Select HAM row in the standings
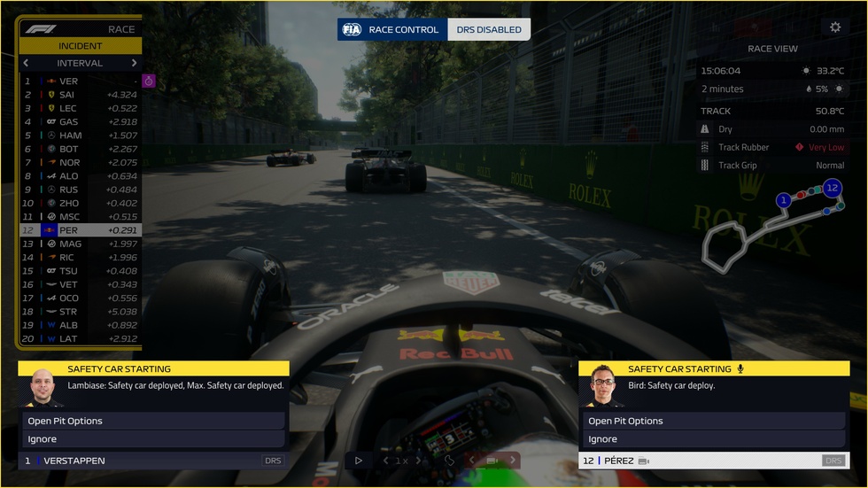The height and width of the screenshot is (488, 868). [81, 136]
